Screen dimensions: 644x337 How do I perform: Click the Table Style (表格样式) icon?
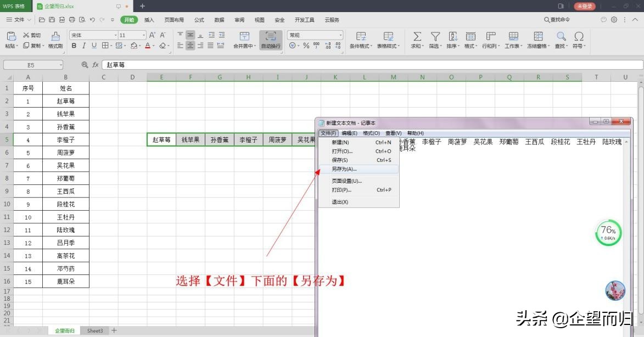click(x=389, y=36)
